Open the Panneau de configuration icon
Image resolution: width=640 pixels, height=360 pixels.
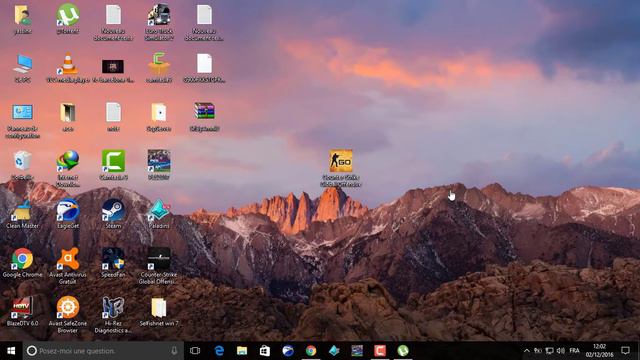22,112
